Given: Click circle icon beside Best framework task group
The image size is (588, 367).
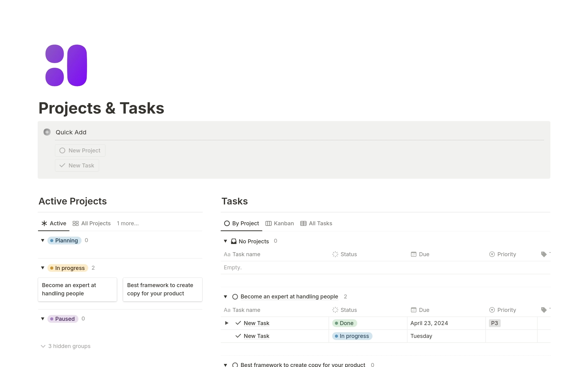Looking at the screenshot, I should (x=235, y=365).
